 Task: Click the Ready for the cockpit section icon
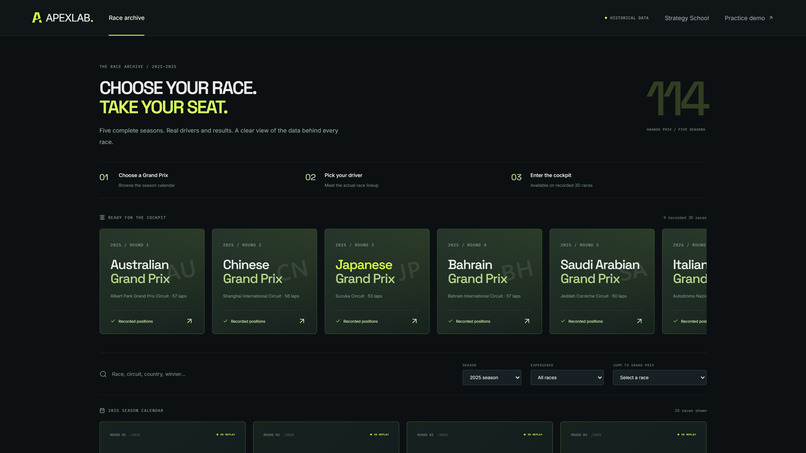[102, 218]
